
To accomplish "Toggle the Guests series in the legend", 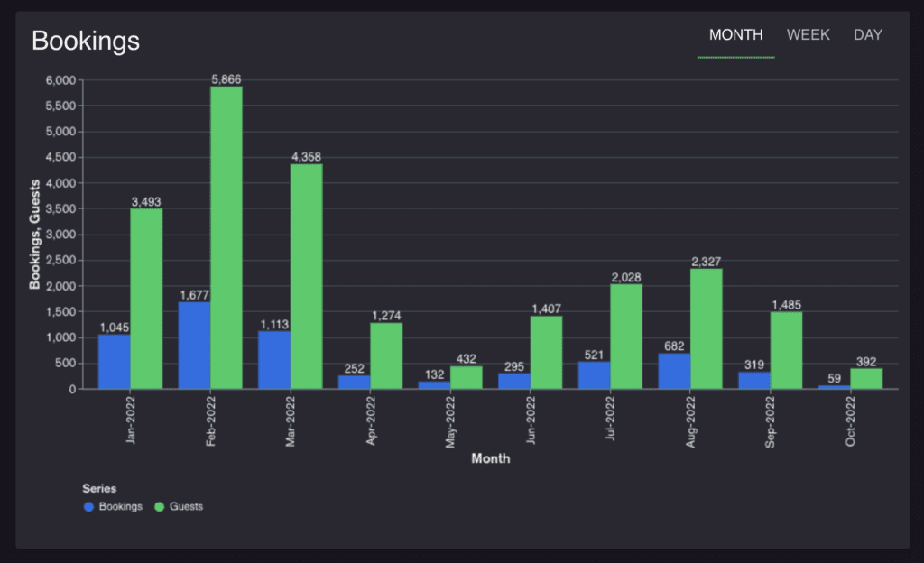I will point(179,506).
